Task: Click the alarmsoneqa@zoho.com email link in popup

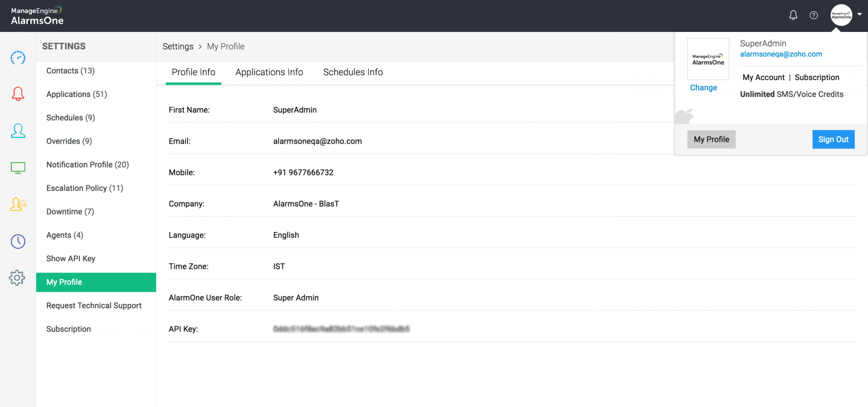Action: 781,54
